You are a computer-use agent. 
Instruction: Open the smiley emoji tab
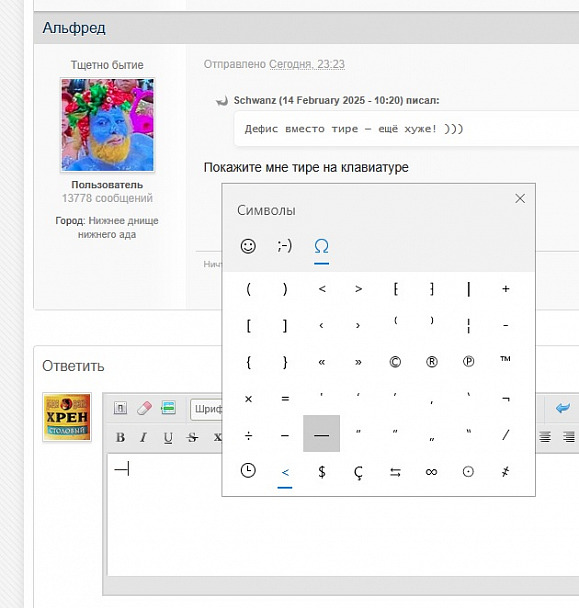point(248,246)
